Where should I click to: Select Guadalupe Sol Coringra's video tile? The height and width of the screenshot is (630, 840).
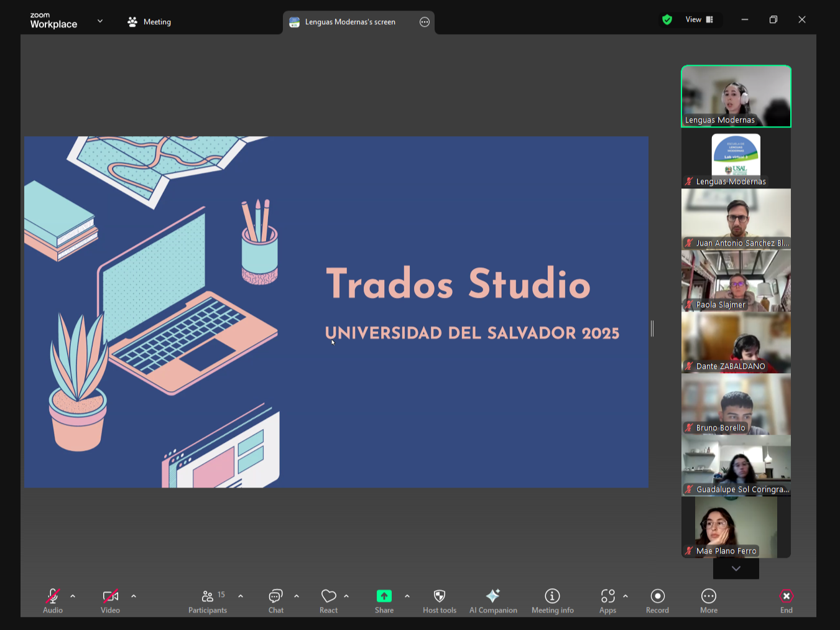736,465
